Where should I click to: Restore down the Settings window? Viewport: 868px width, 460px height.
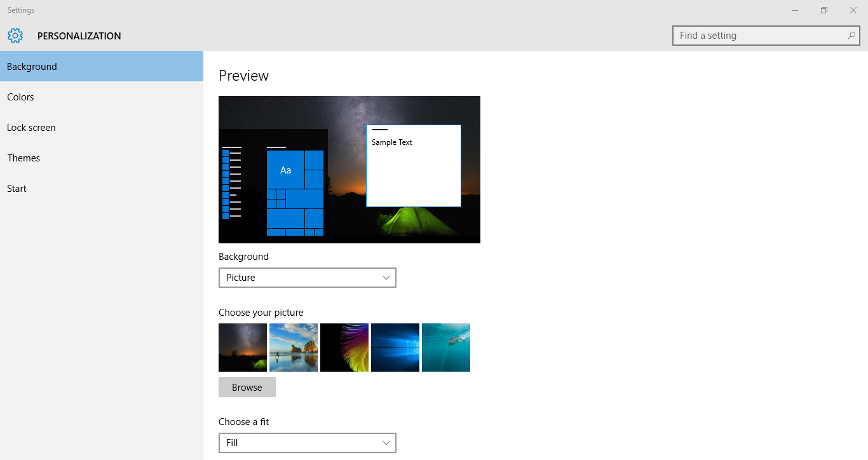tap(824, 10)
